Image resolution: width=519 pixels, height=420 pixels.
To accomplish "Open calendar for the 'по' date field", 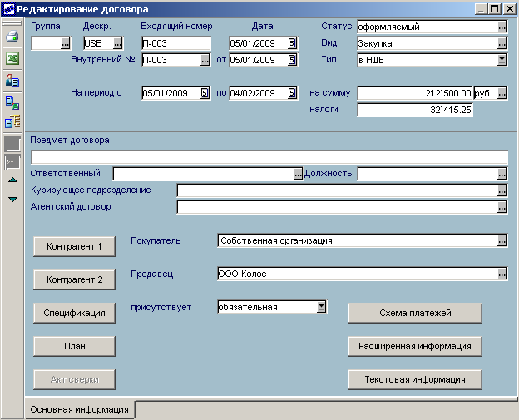I will tap(292, 93).
